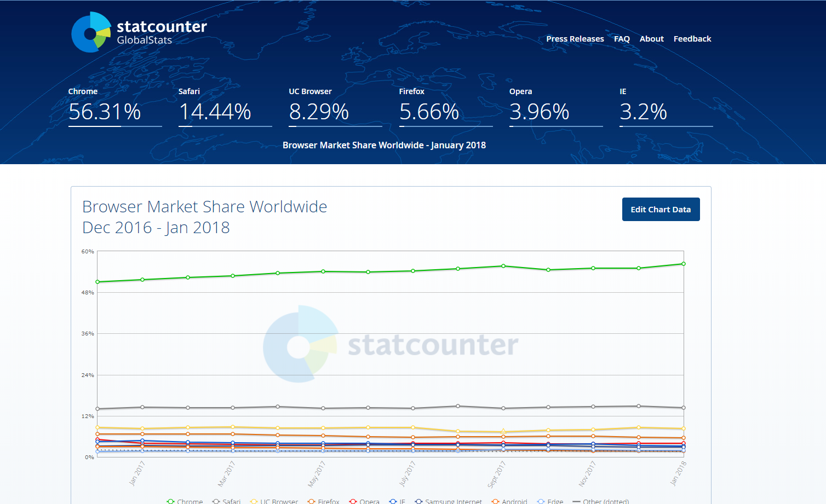Click the Safari data point for July 2017
The width and height of the screenshot is (826, 504).
[x=413, y=408]
